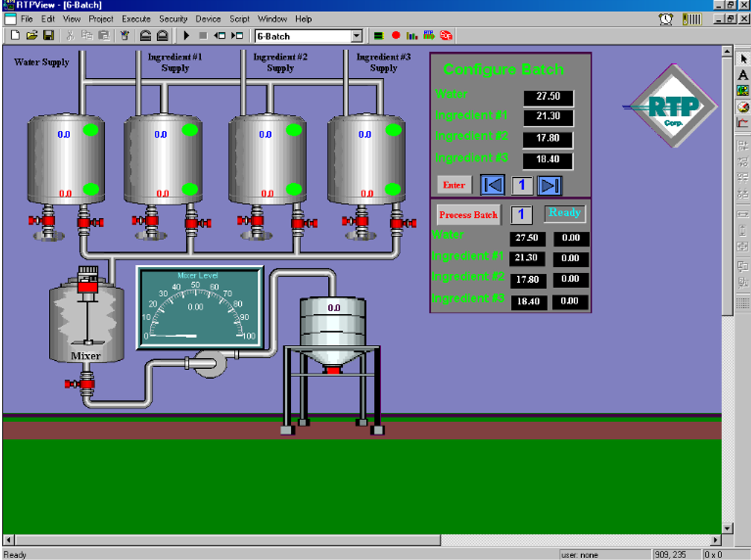Screen dimensions: 751x560
Task: Select the text 'A' tool in right palette
Action: tap(743, 75)
